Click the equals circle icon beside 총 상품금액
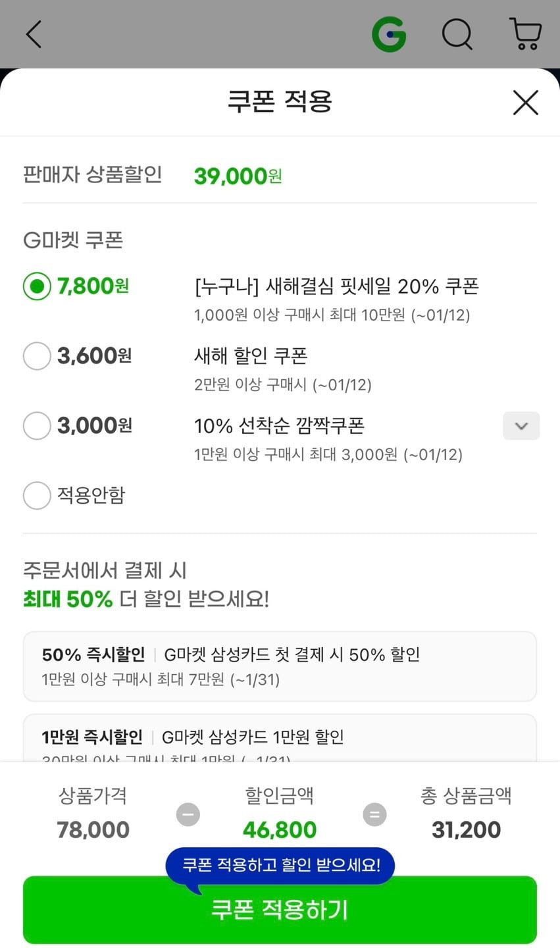560x948 pixels. point(374,815)
